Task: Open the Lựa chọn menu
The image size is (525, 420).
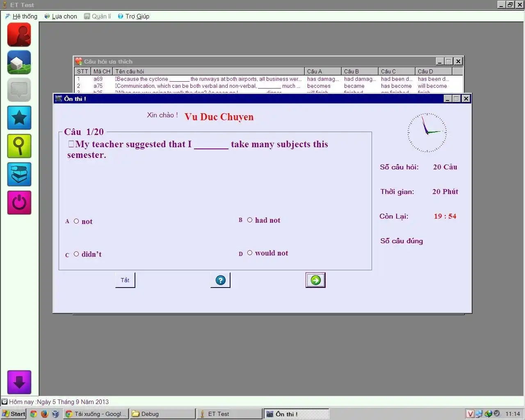Action: tap(61, 16)
